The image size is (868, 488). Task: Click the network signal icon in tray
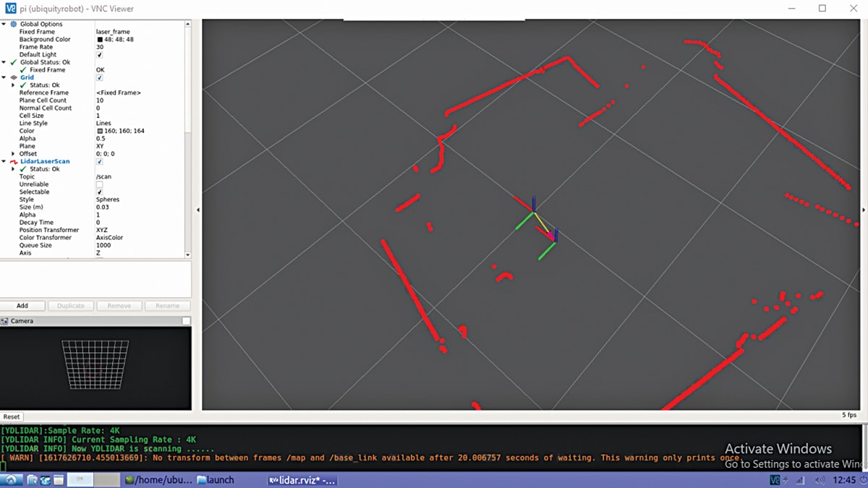coord(800,479)
